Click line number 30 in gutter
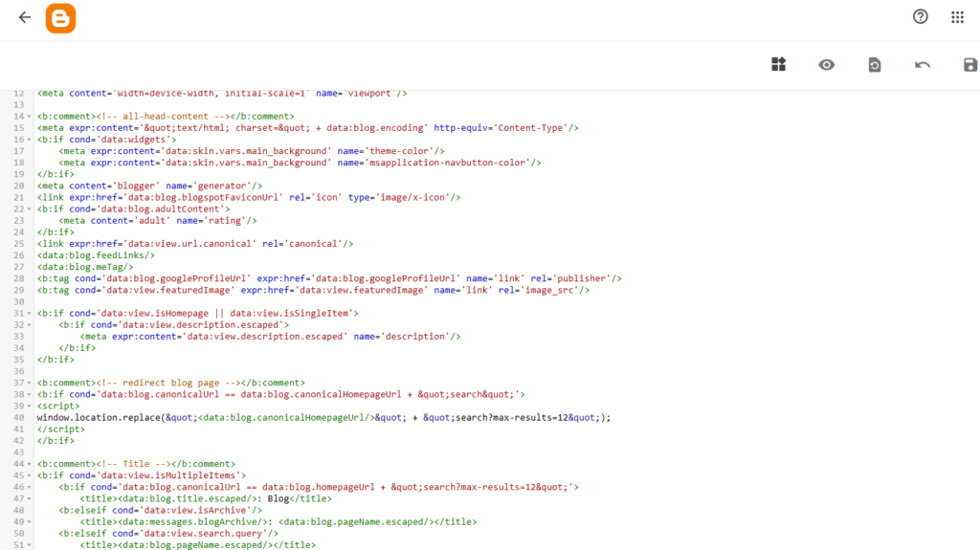Image resolution: width=980 pixels, height=550 pixels. click(19, 301)
